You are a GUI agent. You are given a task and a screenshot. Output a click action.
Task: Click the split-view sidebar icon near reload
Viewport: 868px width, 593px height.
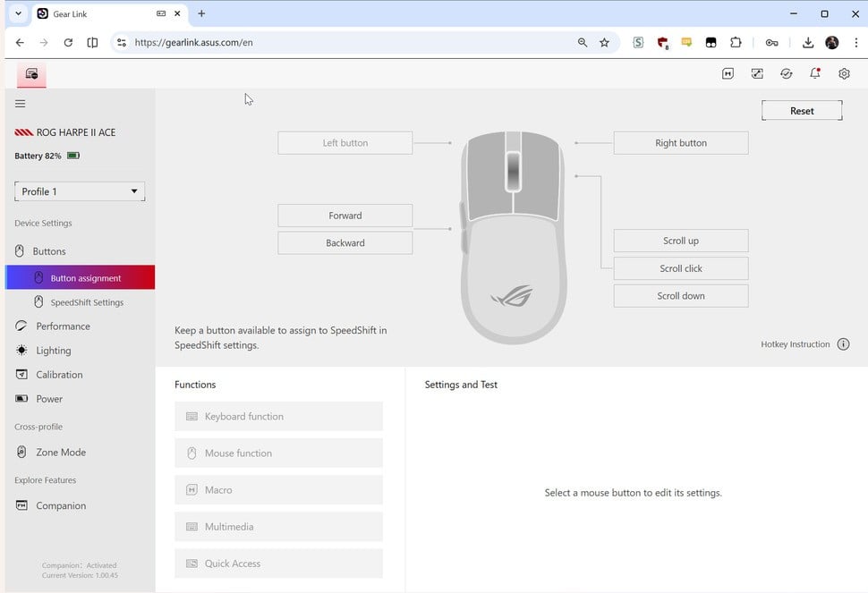point(92,43)
